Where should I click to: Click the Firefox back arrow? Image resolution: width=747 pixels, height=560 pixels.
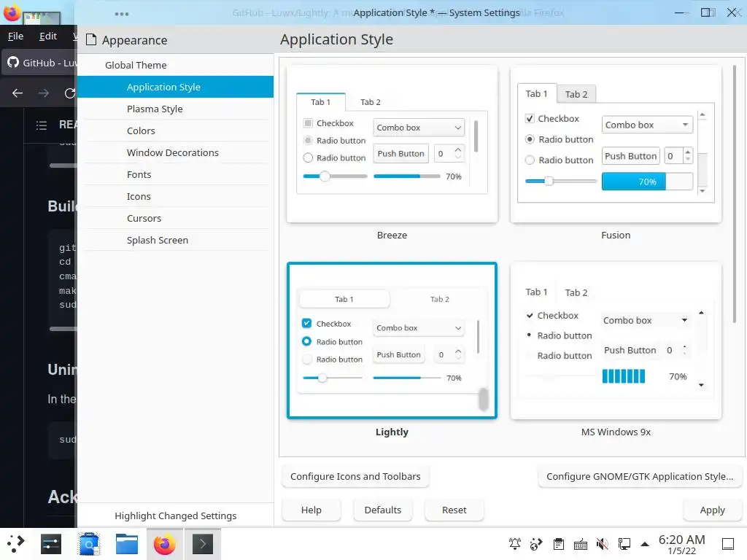18,93
